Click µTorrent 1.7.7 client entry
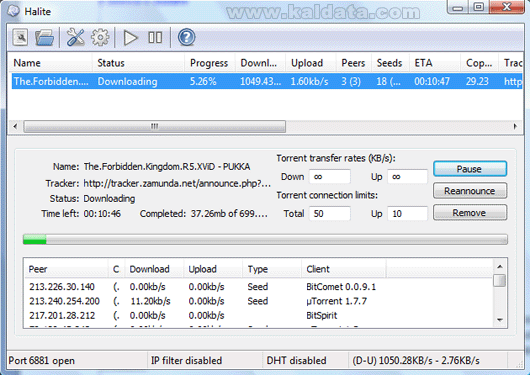The image size is (530, 375). pyautogui.click(x=337, y=301)
